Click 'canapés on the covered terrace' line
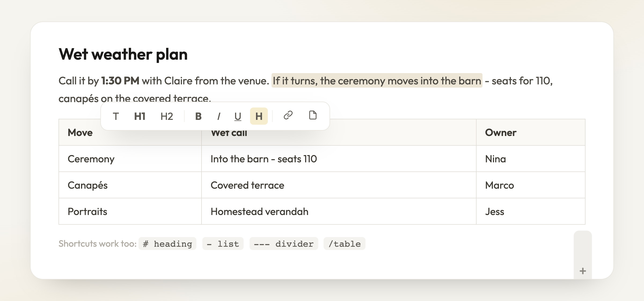The image size is (644, 301). [x=135, y=98]
